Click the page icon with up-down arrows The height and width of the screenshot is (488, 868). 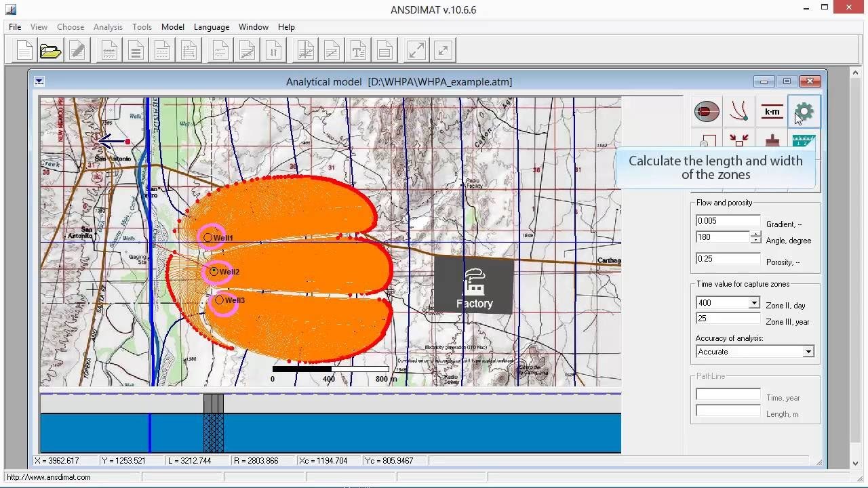point(274,50)
